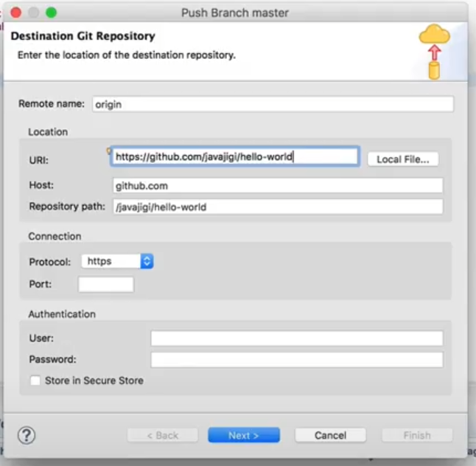476x466 pixels.
Task: Focus the Port input field
Action: (x=106, y=285)
